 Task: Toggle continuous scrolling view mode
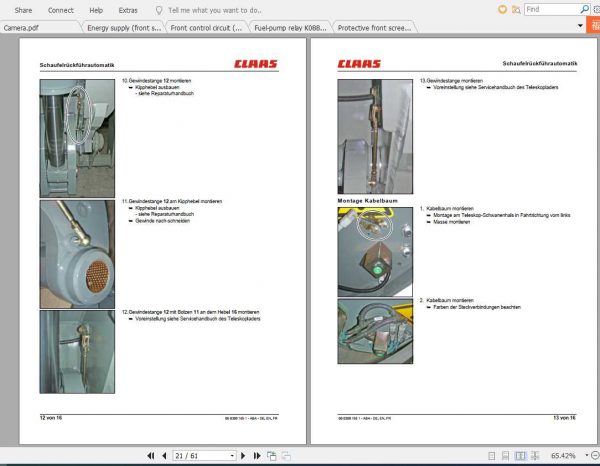click(504, 456)
